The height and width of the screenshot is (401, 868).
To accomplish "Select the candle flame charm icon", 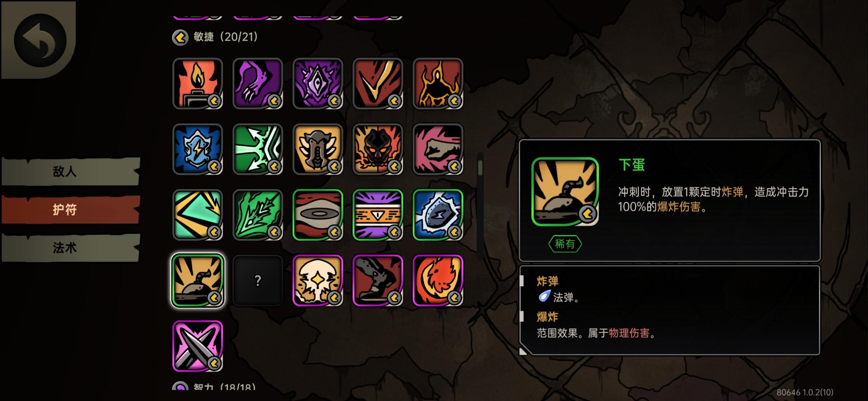I will 198,84.
